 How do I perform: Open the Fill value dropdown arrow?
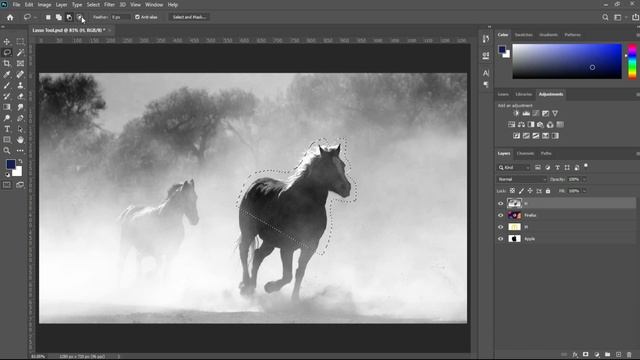click(584, 191)
